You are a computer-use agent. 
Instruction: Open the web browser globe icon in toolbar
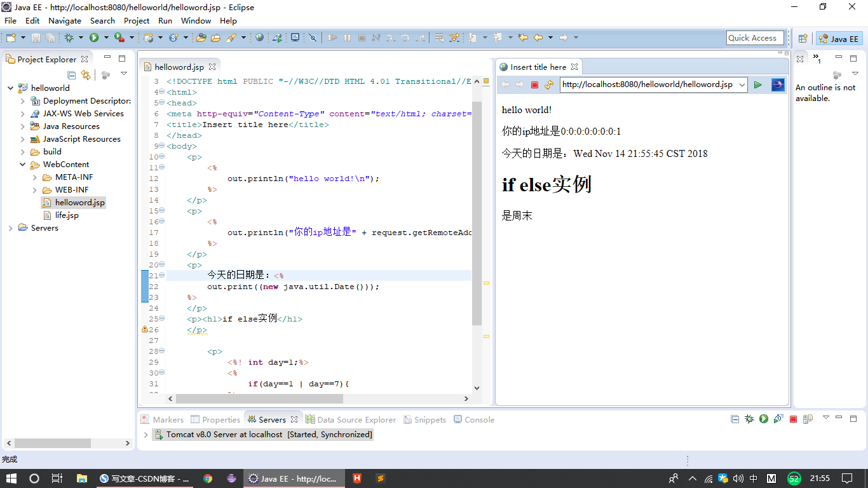coord(259,37)
